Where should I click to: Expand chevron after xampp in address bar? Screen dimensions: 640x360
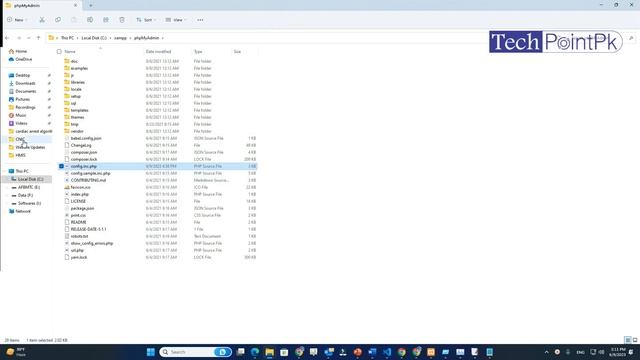(130, 38)
